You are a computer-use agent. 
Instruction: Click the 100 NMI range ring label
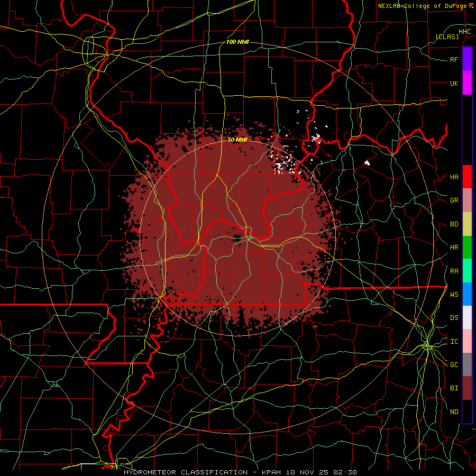237,42
